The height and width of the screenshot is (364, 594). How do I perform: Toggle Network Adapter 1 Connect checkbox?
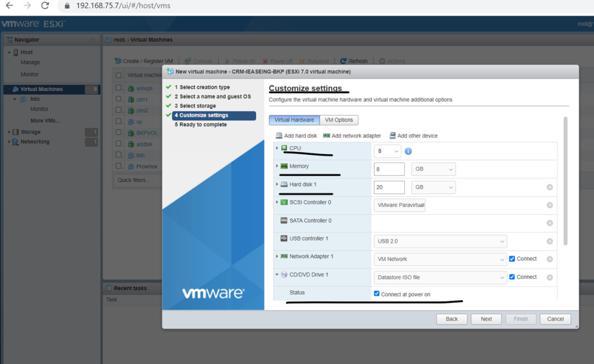(512, 259)
